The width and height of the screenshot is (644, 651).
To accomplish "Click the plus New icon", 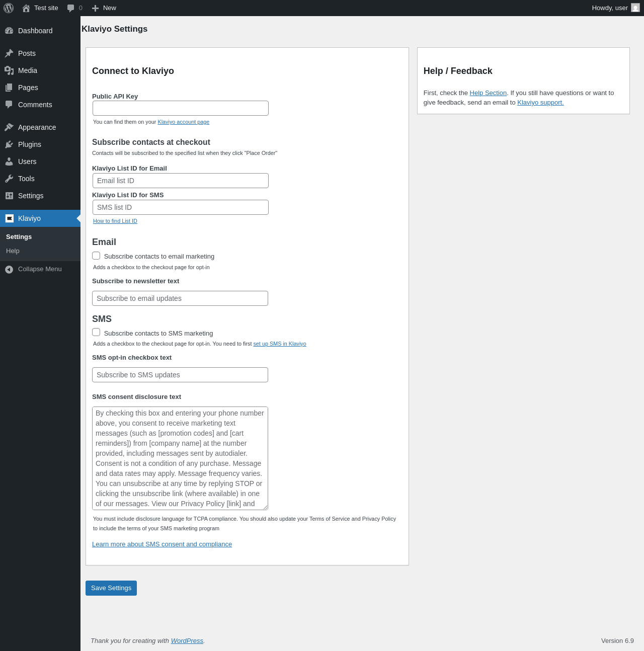I will [95, 8].
